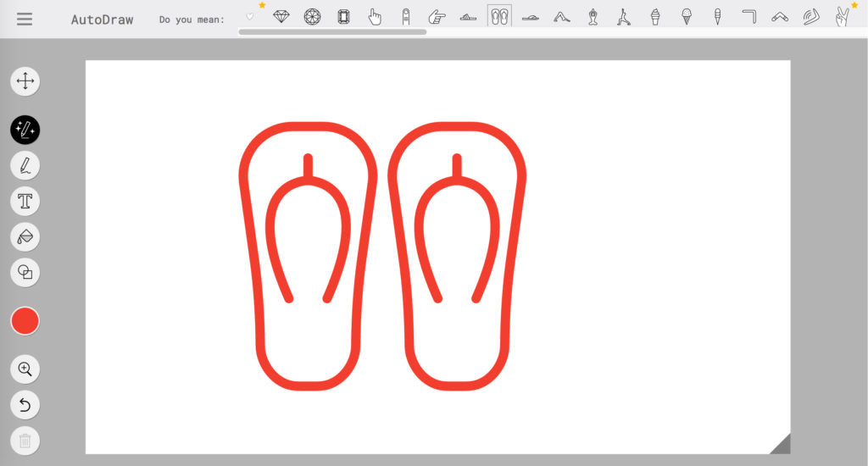Select the pointing hand cursor suggestion
The height and width of the screenshot is (466, 868).
[x=375, y=16]
